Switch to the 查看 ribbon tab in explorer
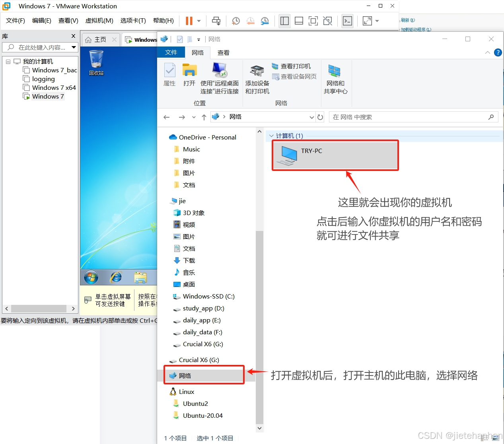 [x=224, y=52]
